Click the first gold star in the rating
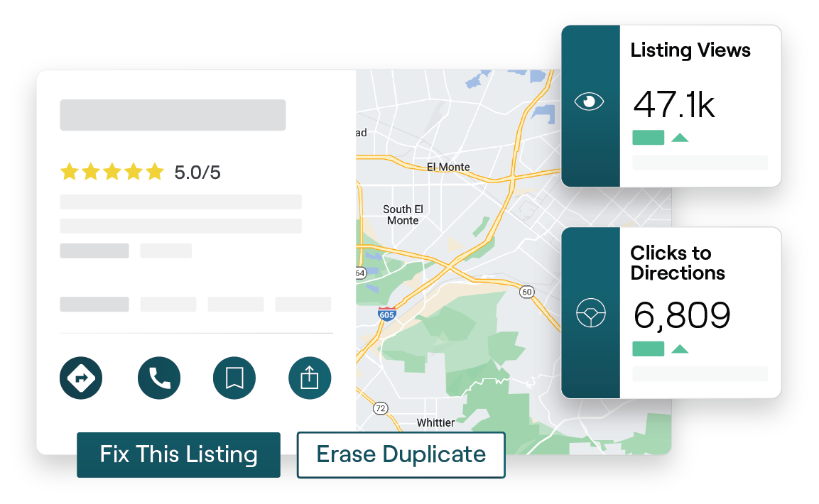 70,171
